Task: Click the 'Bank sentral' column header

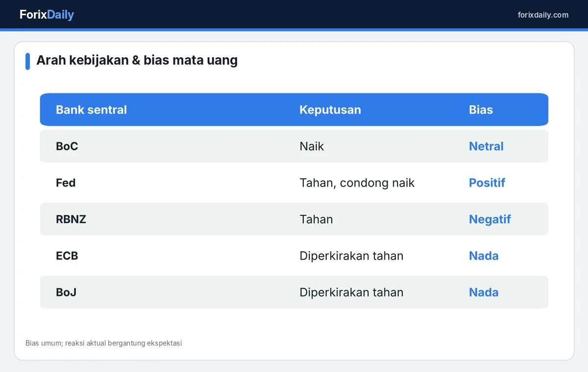Action: tap(91, 110)
